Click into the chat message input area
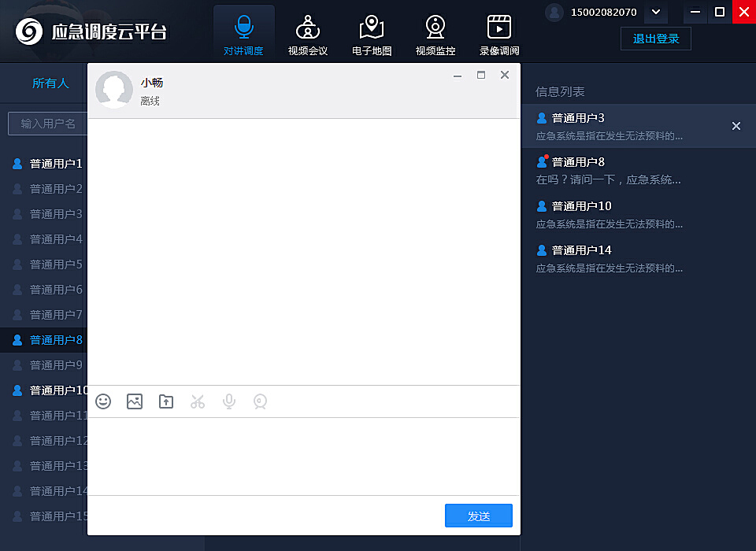The image size is (756, 551). (304, 456)
